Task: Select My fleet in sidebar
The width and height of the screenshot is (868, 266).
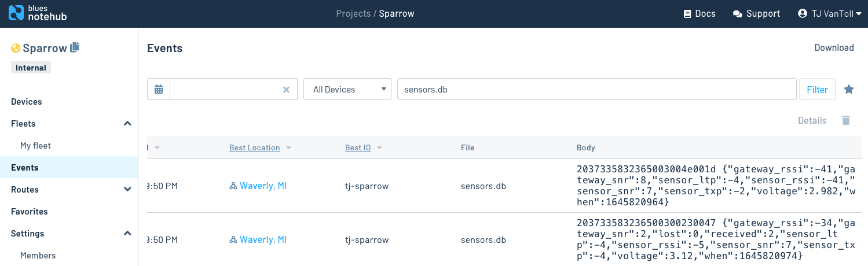Action: click(x=35, y=146)
